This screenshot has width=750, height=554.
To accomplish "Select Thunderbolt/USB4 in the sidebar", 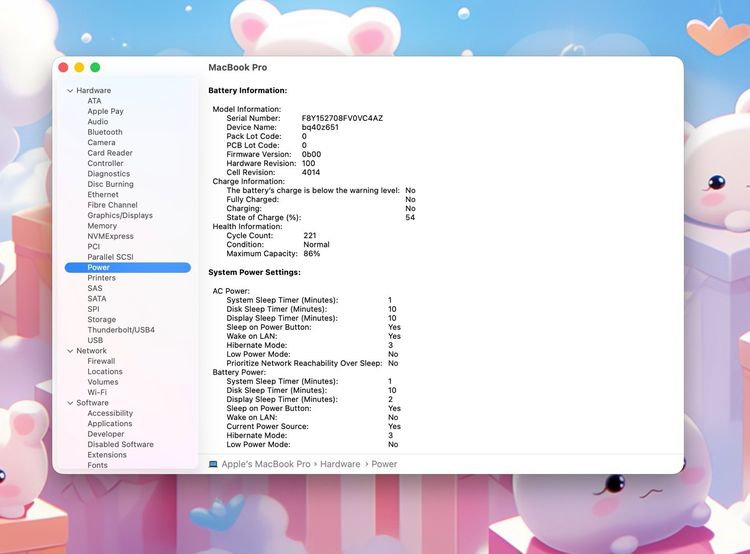I will [x=121, y=330].
